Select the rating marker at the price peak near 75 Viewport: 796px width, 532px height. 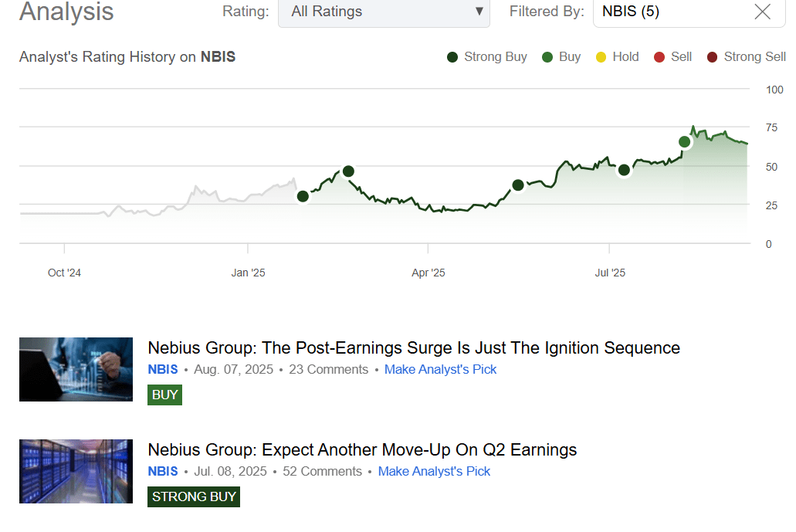tap(684, 142)
